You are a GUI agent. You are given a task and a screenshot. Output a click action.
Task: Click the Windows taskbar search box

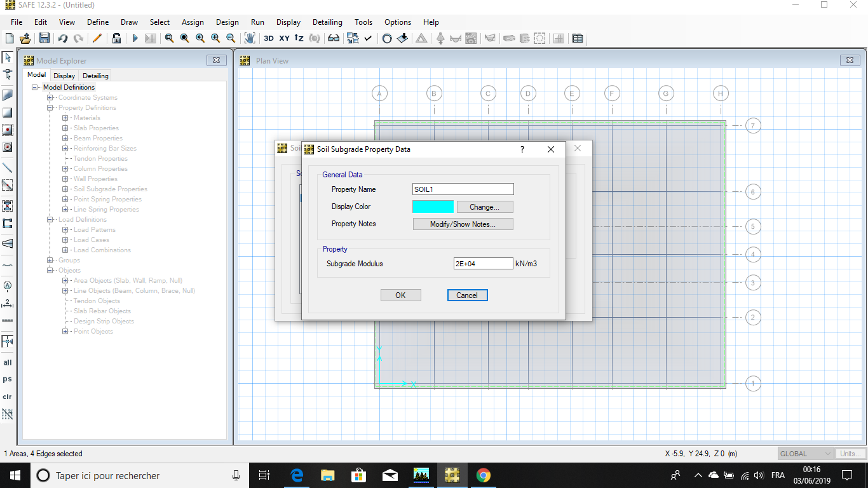pyautogui.click(x=140, y=475)
